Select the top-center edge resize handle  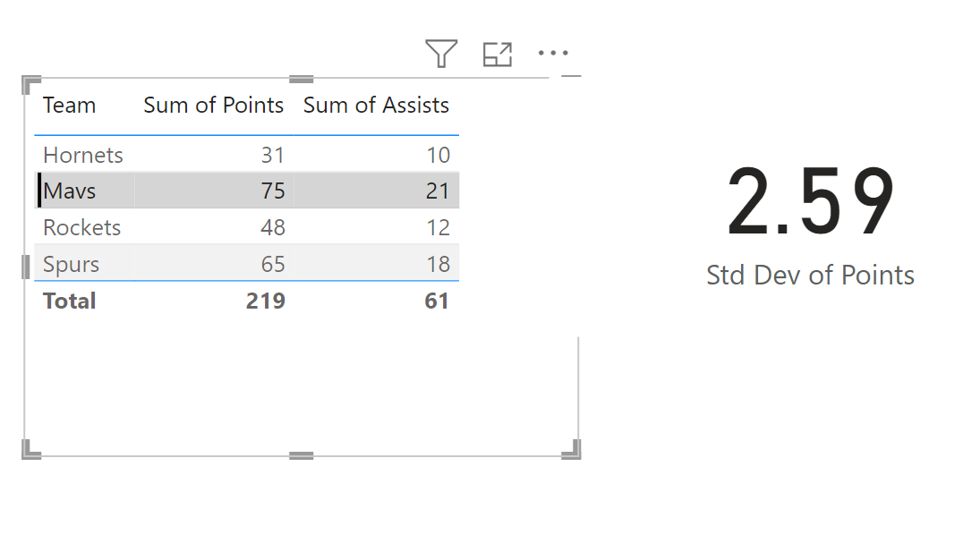click(x=302, y=80)
